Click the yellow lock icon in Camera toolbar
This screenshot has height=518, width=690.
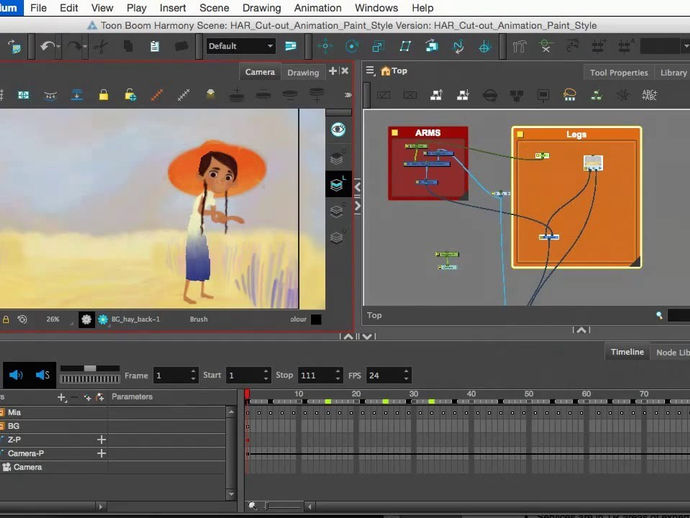tap(103, 95)
